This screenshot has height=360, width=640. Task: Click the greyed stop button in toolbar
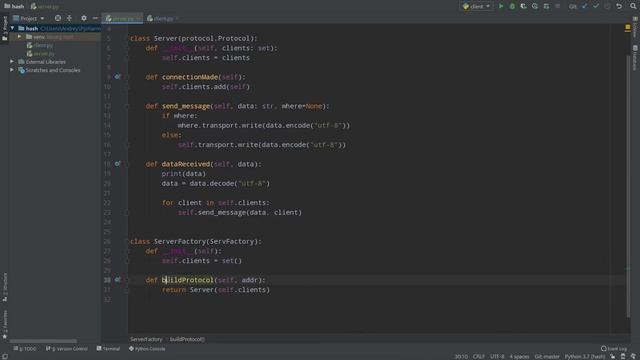558,6
